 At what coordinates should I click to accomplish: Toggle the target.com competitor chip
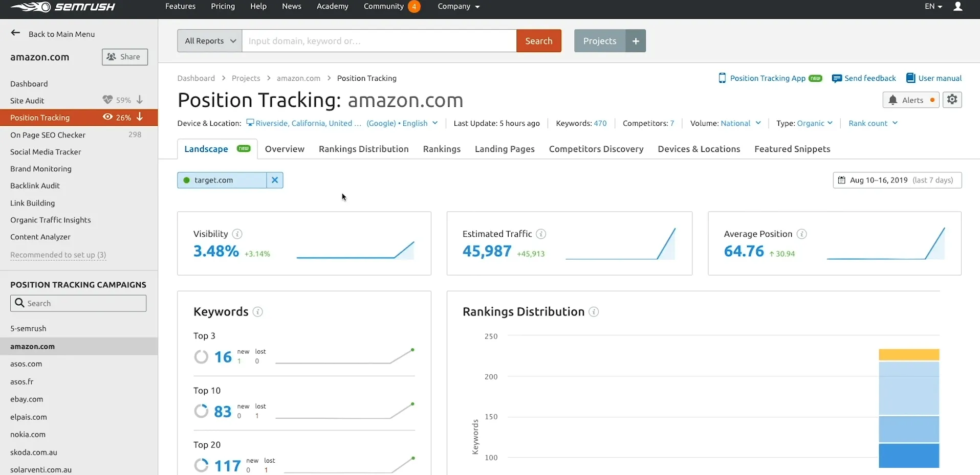221,180
